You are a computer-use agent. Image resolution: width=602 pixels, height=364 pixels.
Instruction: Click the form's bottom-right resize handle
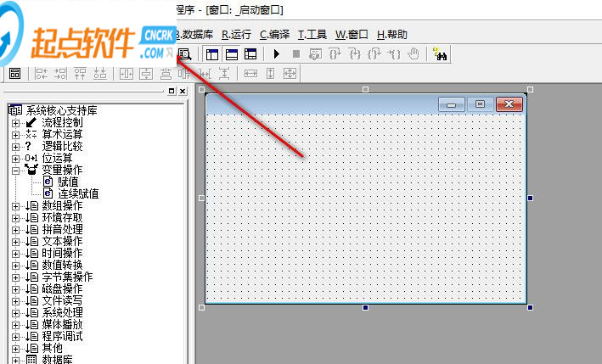coord(530,308)
